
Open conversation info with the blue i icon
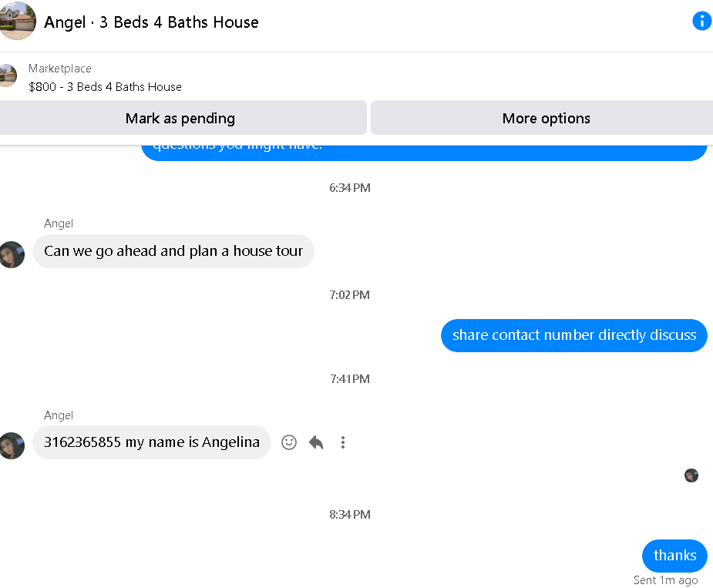pos(701,21)
